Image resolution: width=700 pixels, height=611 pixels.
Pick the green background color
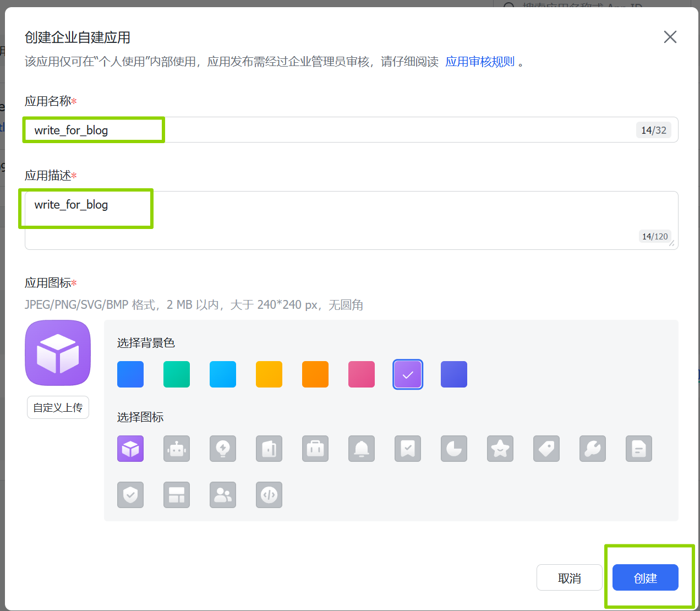(x=177, y=374)
